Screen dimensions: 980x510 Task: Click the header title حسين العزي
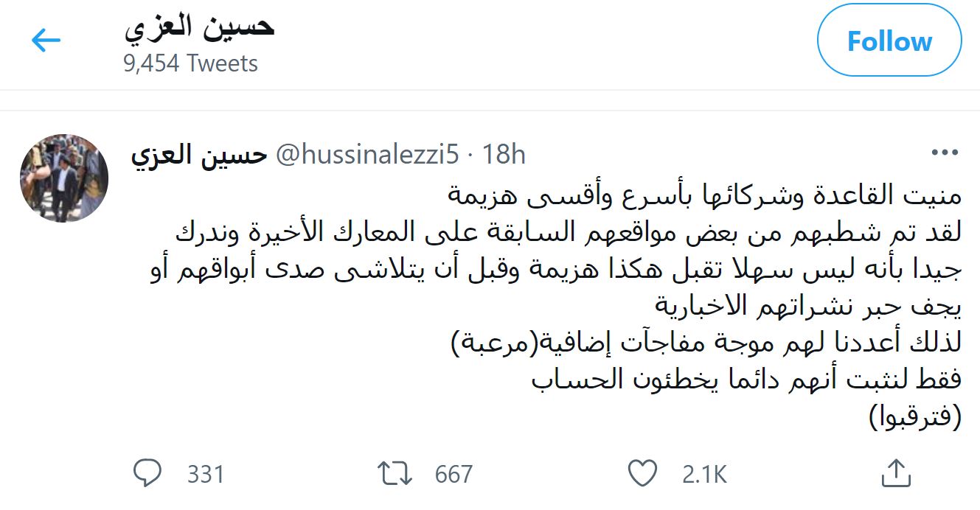tap(199, 27)
